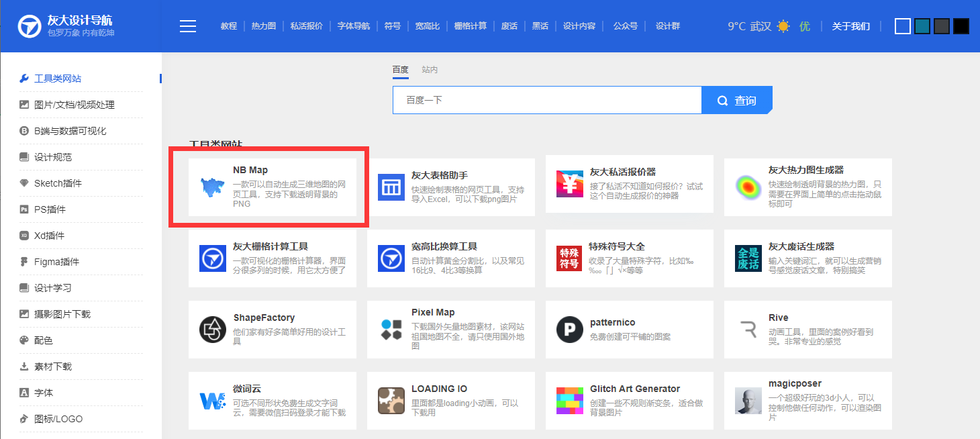Click the Ps icon beside PS插件
Image resolution: width=980 pixels, height=439 pixels.
tap(24, 209)
